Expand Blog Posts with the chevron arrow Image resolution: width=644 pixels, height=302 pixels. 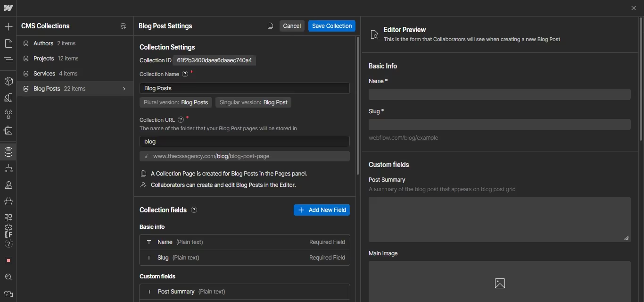pyautogui.click(x=124, y=89)
